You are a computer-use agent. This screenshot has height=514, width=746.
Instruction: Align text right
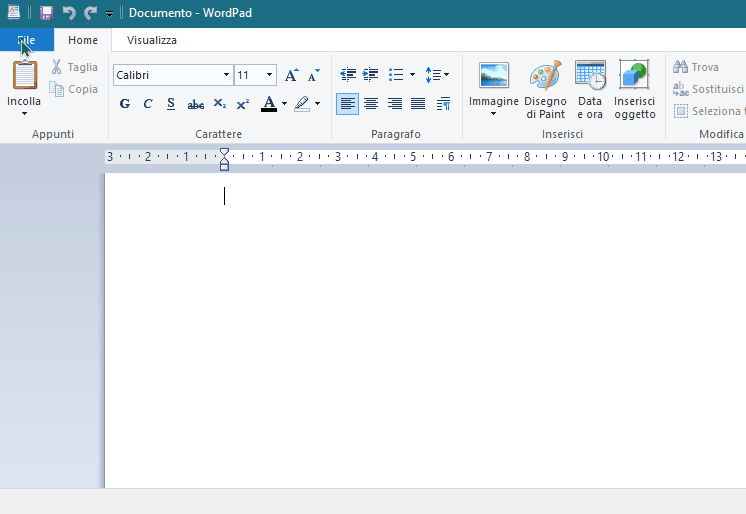click(x=395, y=103)
